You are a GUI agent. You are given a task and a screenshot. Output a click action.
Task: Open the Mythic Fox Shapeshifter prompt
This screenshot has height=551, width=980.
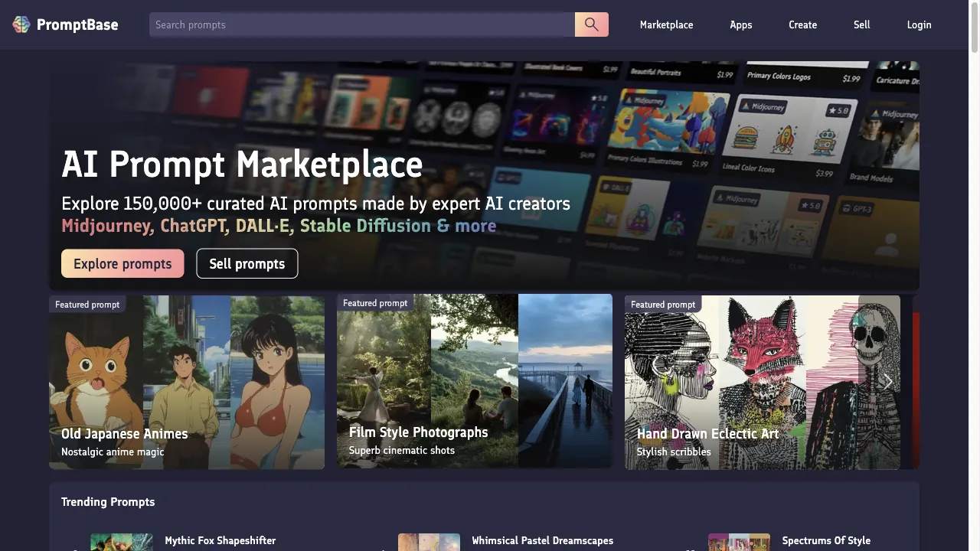[x=220, y=540]
